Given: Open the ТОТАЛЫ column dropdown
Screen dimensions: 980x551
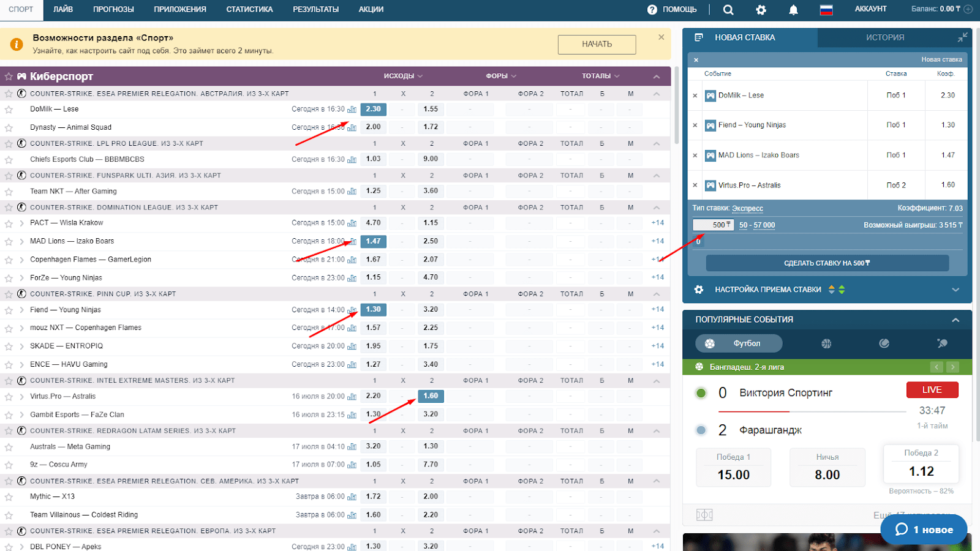Looking at the screenshot, I should (x=601, y=76).
